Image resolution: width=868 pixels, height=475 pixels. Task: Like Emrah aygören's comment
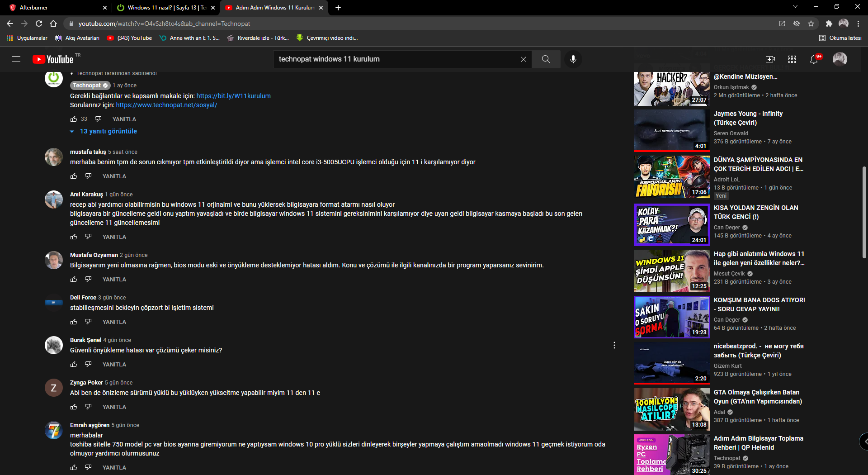click(74, 467)
